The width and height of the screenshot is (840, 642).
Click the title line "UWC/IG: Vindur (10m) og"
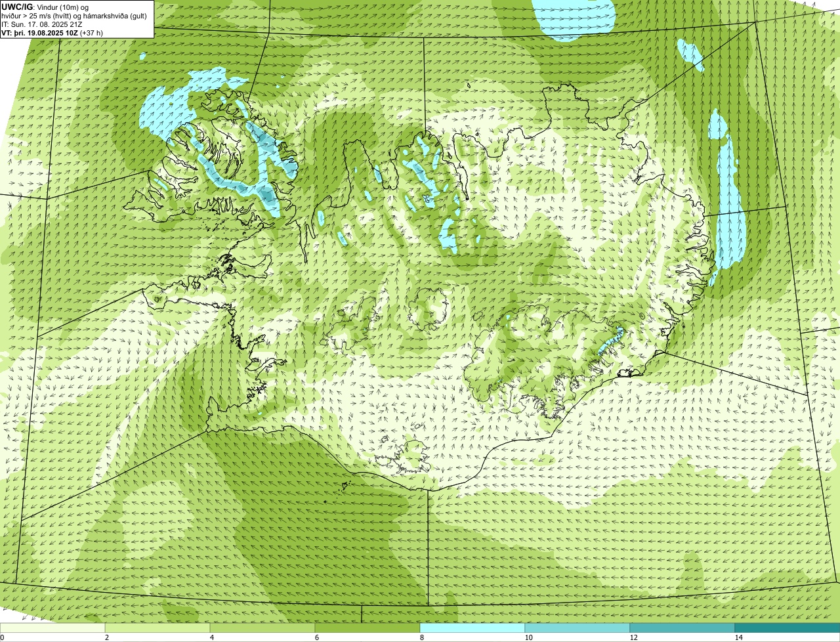[x=45, y=7]
